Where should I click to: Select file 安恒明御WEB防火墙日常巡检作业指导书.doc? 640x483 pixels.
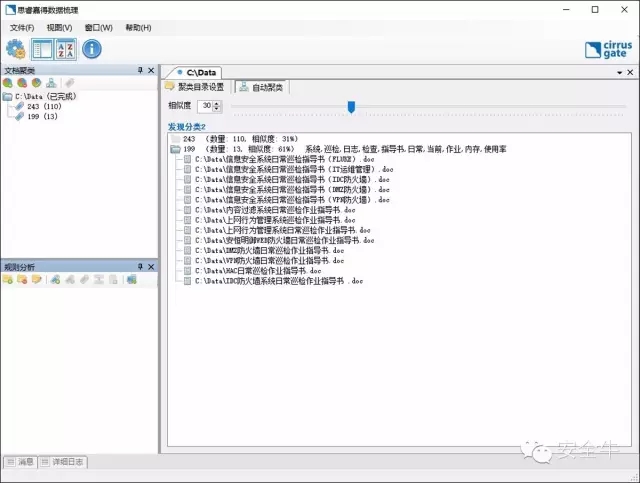(284, 240)
